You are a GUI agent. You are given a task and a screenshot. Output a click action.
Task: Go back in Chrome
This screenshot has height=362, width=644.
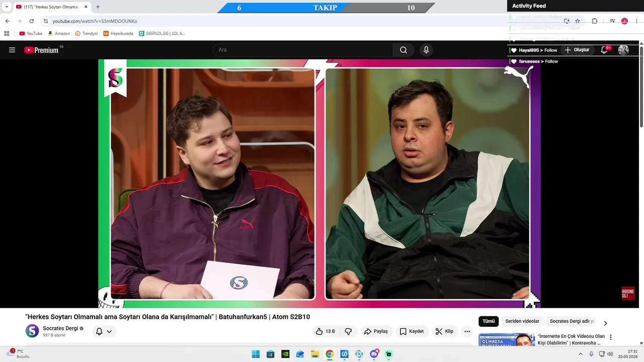(7, 21)
